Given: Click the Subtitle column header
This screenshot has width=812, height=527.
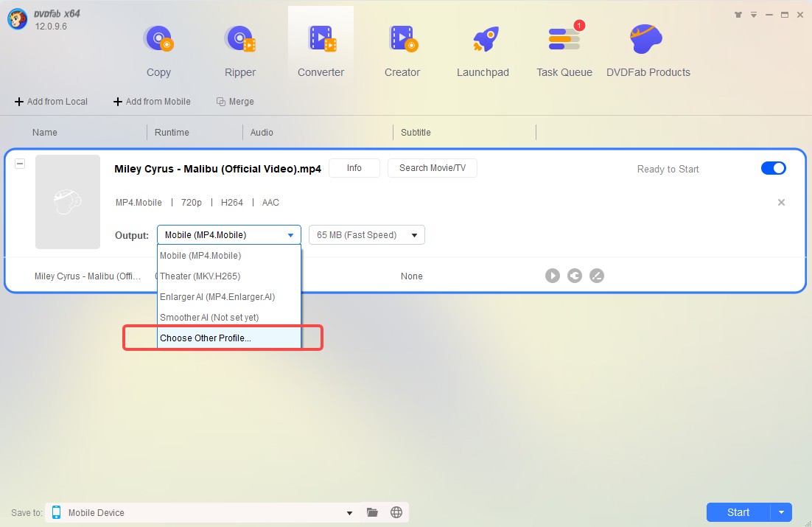Looking at the screenshot, I should (x=416, y=132).
